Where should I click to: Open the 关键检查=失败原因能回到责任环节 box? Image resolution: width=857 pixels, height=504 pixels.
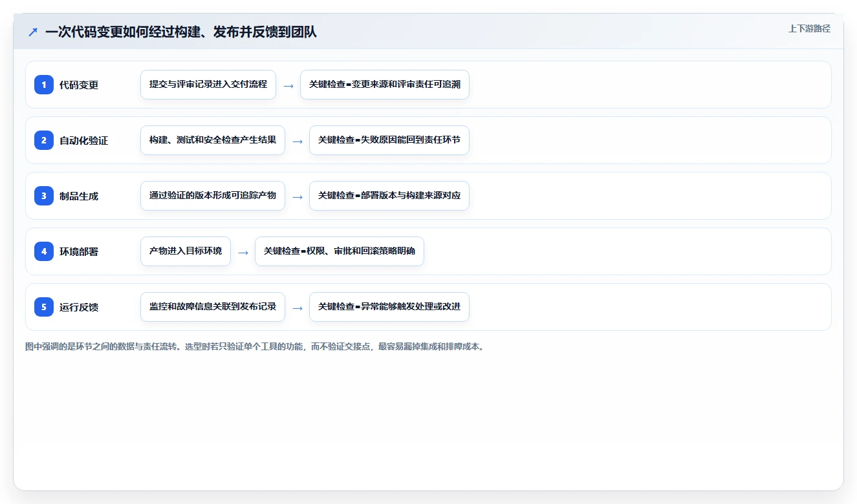click(x=389, y=140)
